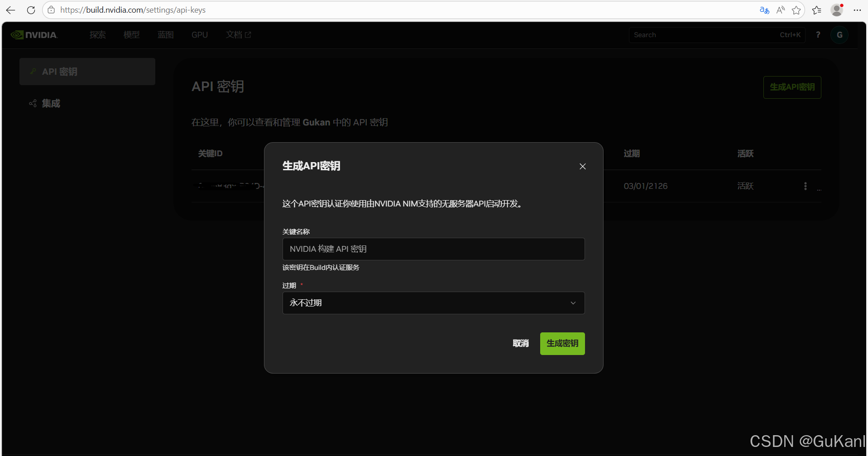Click the NVIDIA logo
The height and width of the screenshot is (456, 868).
[x=34, y=35]
